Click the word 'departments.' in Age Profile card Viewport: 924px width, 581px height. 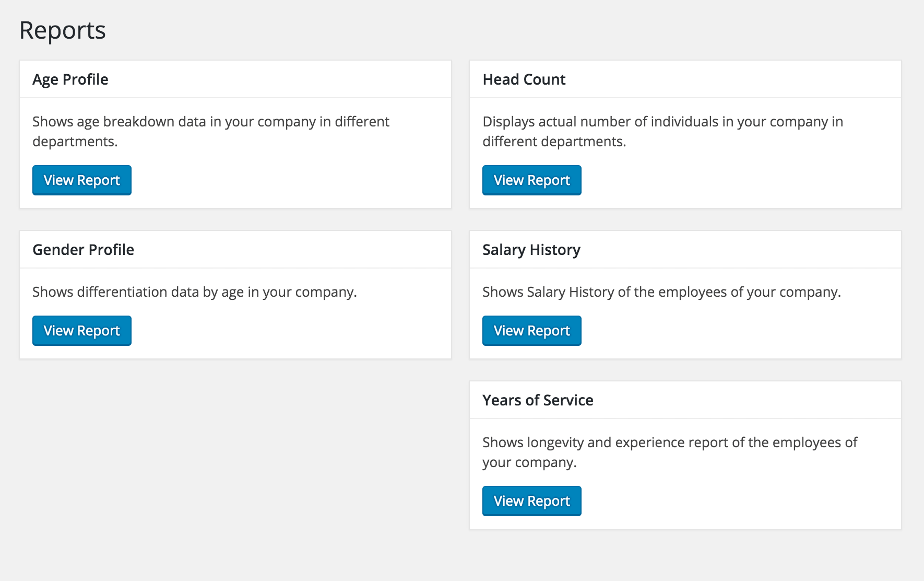[x=75, y=142]
